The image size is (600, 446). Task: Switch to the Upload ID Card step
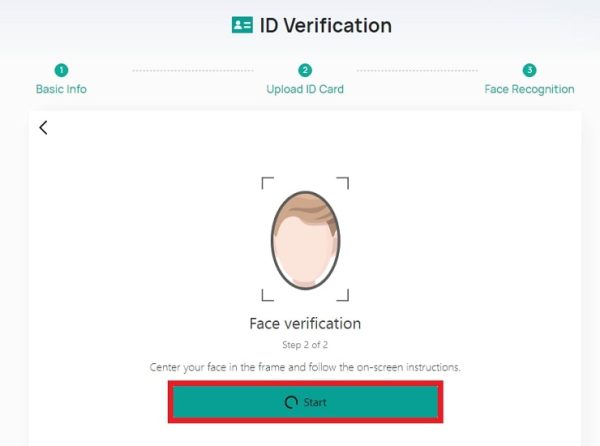[305, 89]
